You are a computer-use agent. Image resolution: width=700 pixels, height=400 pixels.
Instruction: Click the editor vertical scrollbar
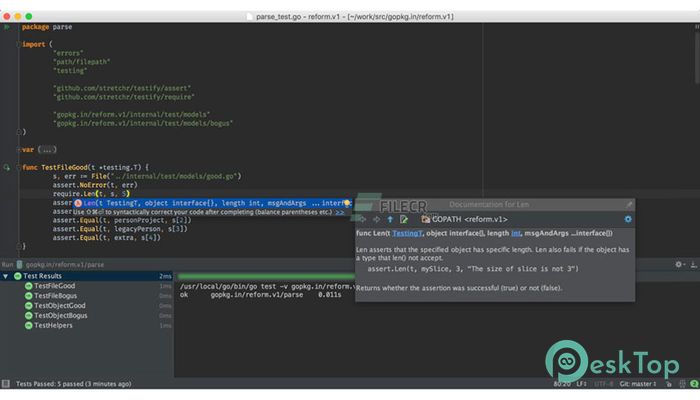click(697, 58)
